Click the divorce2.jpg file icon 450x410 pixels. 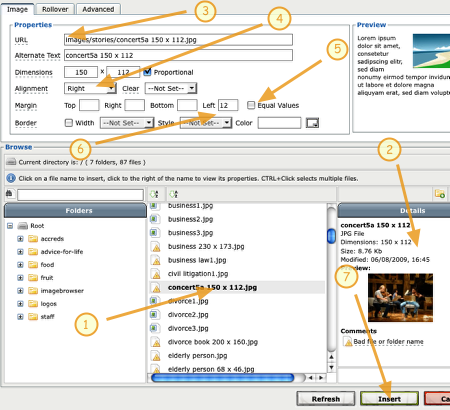pos(153,314)
